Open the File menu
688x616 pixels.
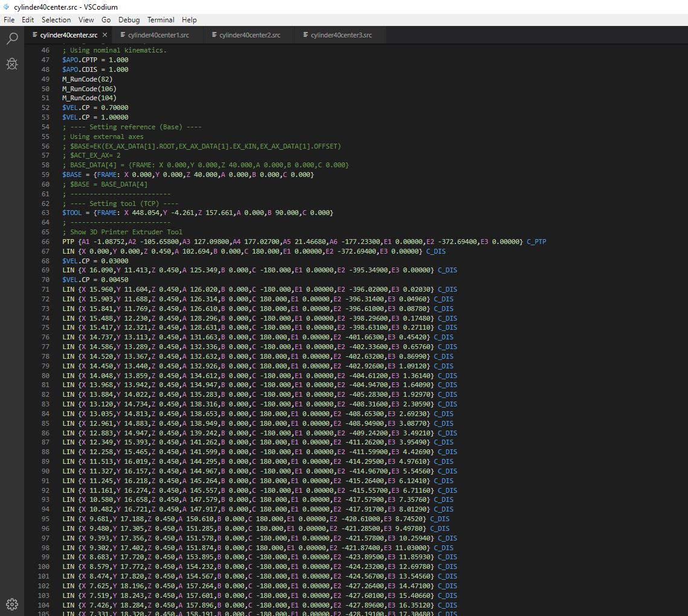point(9,20)
